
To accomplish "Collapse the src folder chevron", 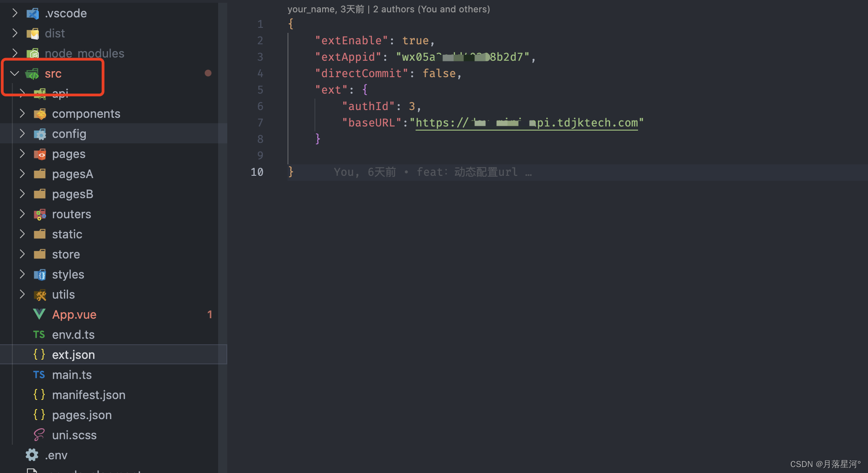I will coord(14,73).
